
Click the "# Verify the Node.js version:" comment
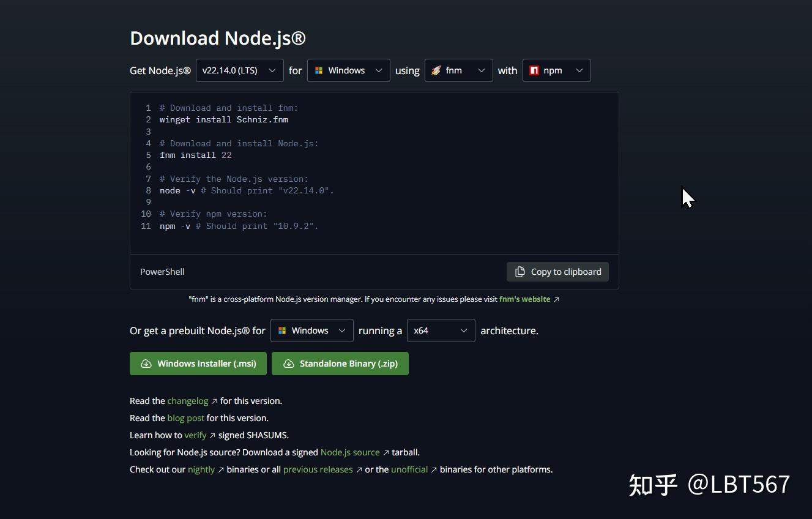tap(234, 179)
